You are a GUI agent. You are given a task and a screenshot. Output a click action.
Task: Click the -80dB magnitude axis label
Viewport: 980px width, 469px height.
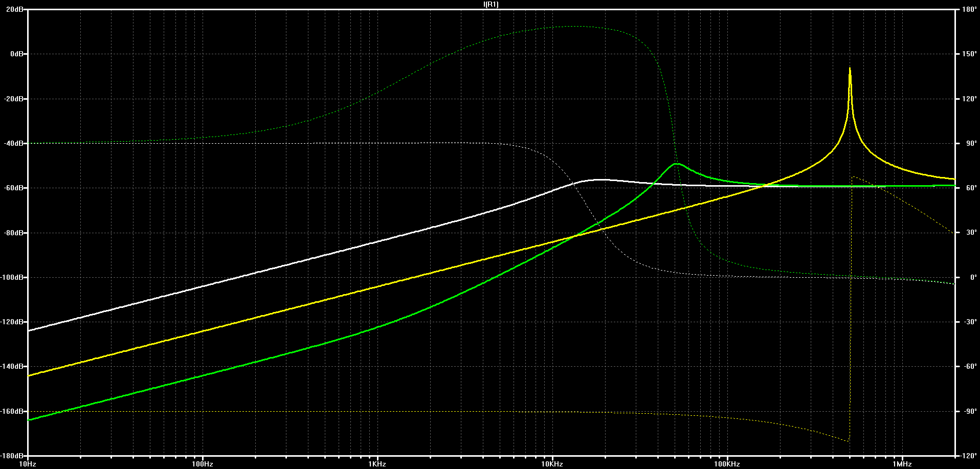14,233
